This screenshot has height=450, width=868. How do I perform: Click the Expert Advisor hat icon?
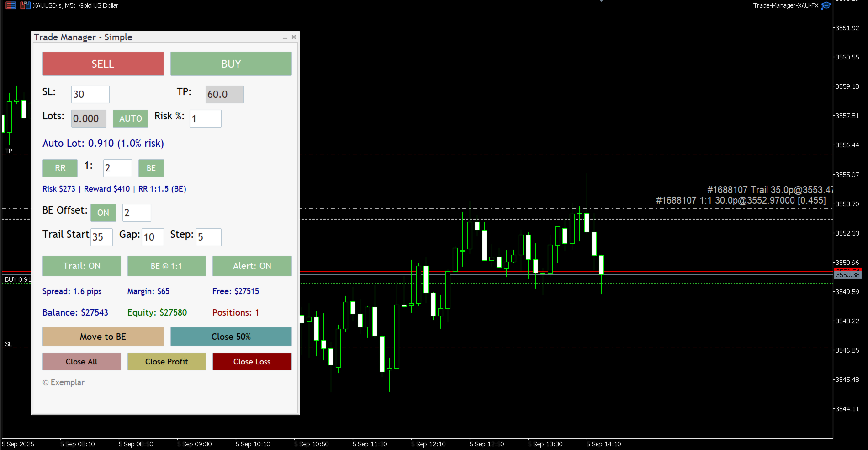(826, 5)
